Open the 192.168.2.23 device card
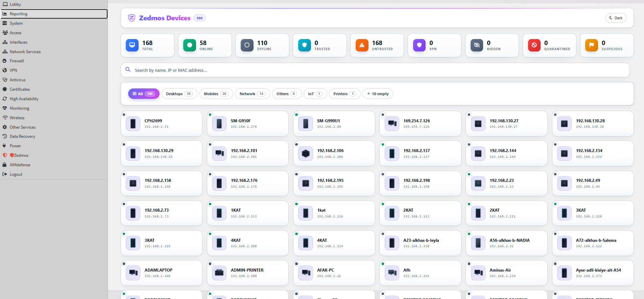The image size is (644, 299). [506, 183]
